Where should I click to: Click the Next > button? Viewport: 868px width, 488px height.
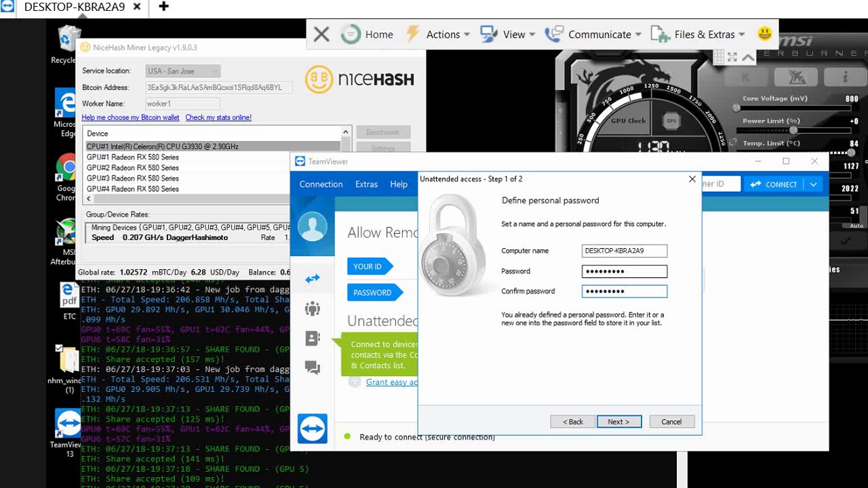618,422
